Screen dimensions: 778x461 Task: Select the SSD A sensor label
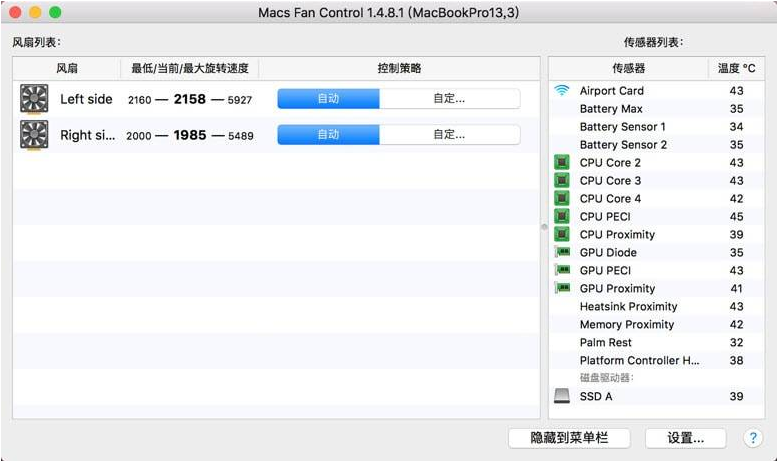tap(595, 396)
